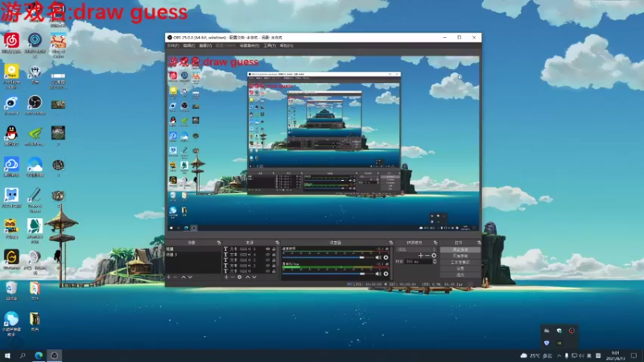Pop out the scenes dock panel icon
The height and width of the screenshot is (362, 644).
tap(219, 243)
